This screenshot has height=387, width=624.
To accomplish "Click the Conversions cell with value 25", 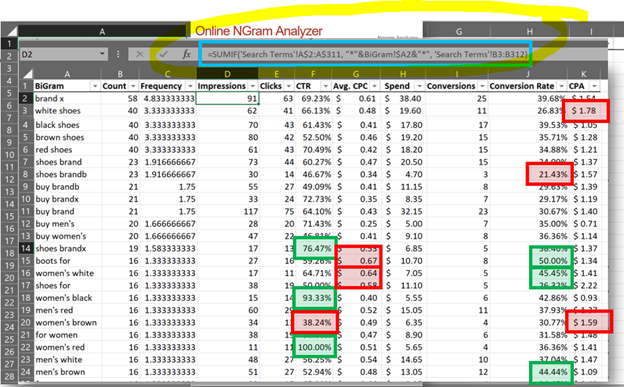I will (x=456, y=98).
